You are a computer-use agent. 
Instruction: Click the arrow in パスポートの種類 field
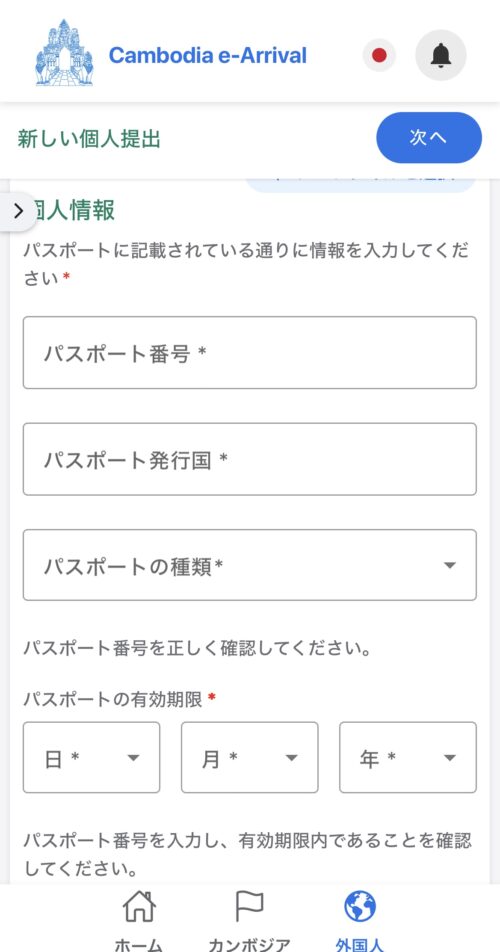point(450,565)
